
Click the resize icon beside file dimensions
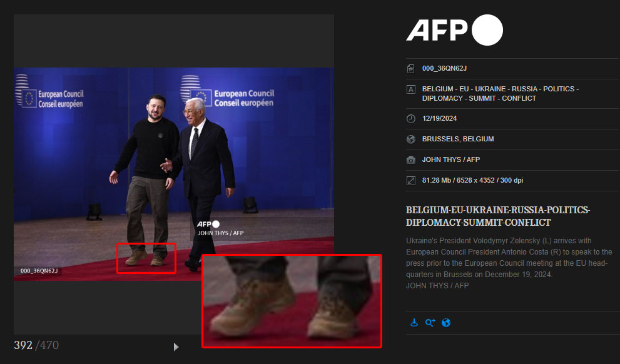[x=411, y=181]
